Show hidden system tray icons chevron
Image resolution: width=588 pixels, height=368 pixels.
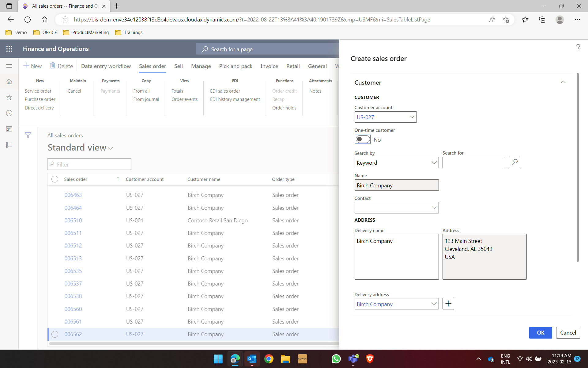coord(479,359)
